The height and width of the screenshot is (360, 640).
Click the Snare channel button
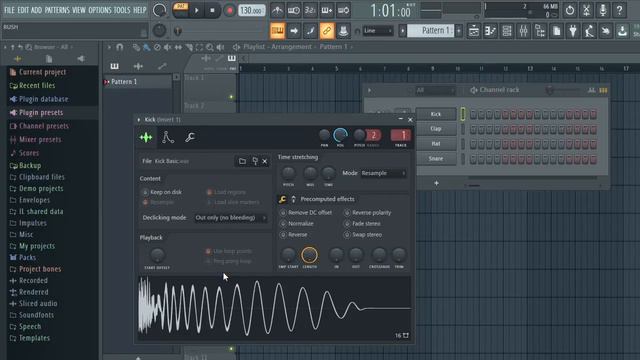click(x=436, y=158)
